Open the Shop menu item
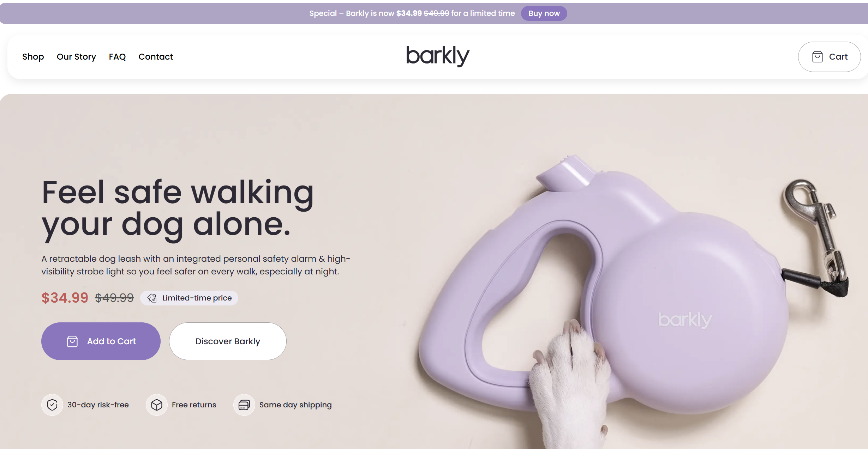 coord(33,57)
